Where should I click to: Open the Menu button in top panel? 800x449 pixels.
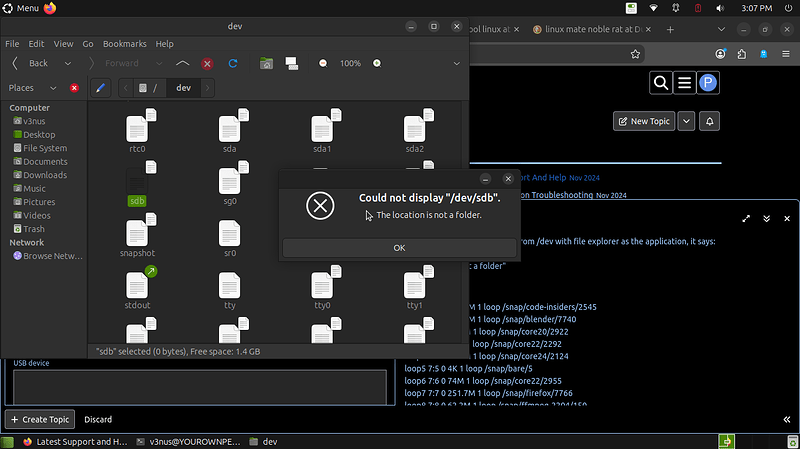[20, 8]
